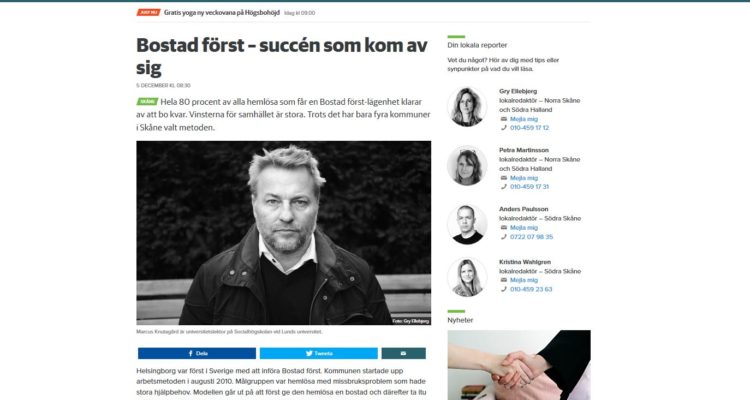Screen dimensions: 750x400
Task: Click the green Skåne tag label
Action: pyautogui.click(x=147, y=101)
